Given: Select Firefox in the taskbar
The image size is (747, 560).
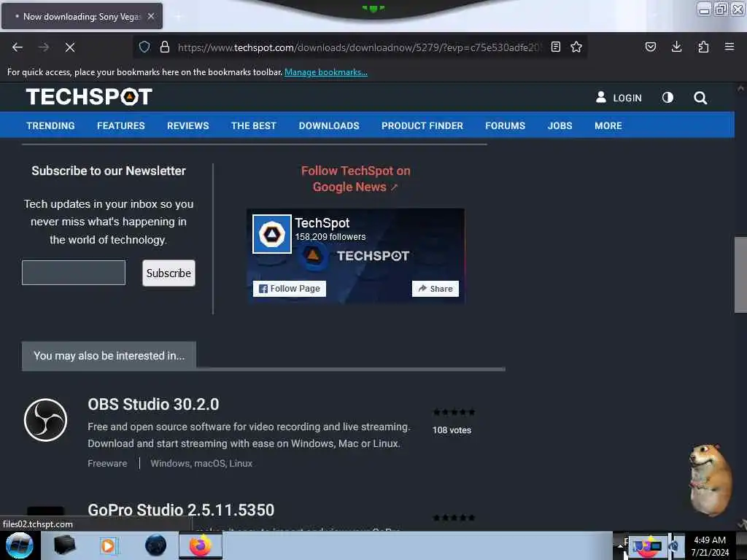Looking at the screenshot, I should (201, 545).
